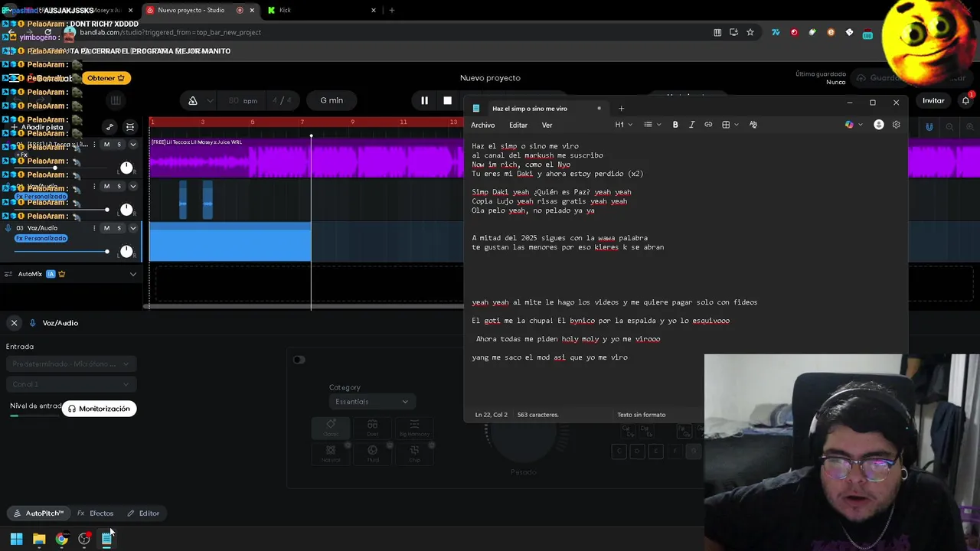Mute track 03 Voz/Audio
The width and height of the screenshot is (980, 551).
click(106, 228)
